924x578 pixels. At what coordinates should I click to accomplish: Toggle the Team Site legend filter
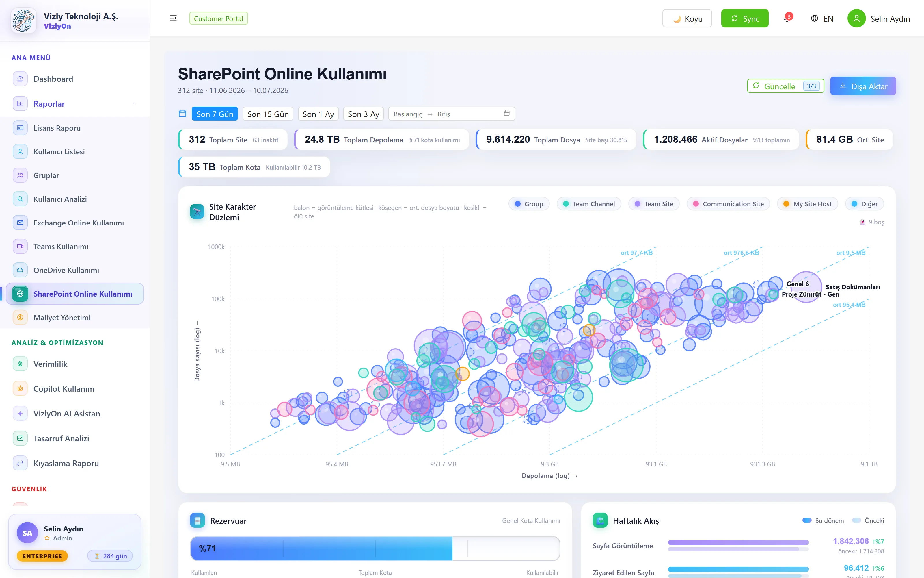tap(654, 204)
